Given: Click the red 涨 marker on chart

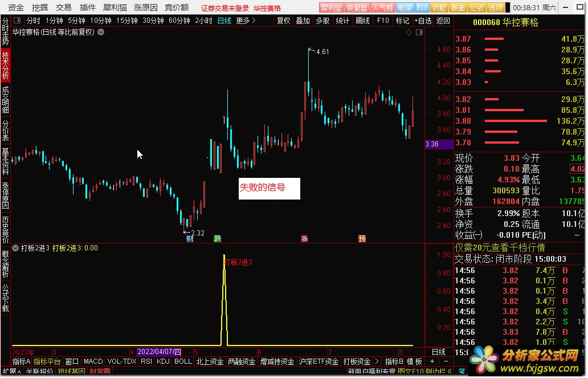Looking at the screenshot, I should point(304,239).
